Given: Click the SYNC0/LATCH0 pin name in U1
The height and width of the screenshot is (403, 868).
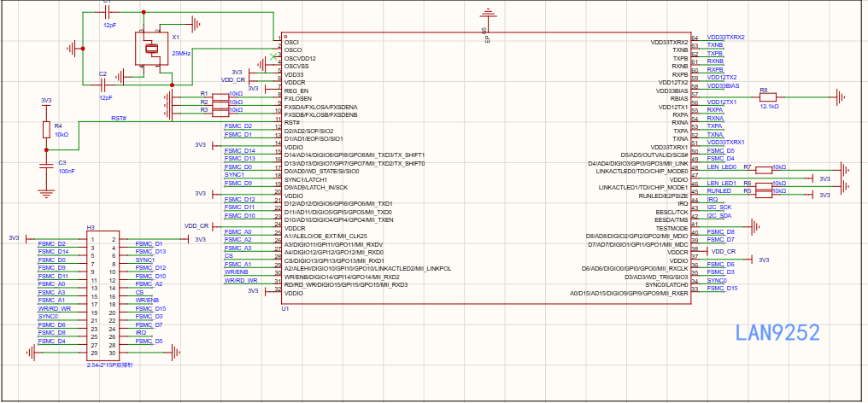Looking at the screenshot, I should (666, 284).
